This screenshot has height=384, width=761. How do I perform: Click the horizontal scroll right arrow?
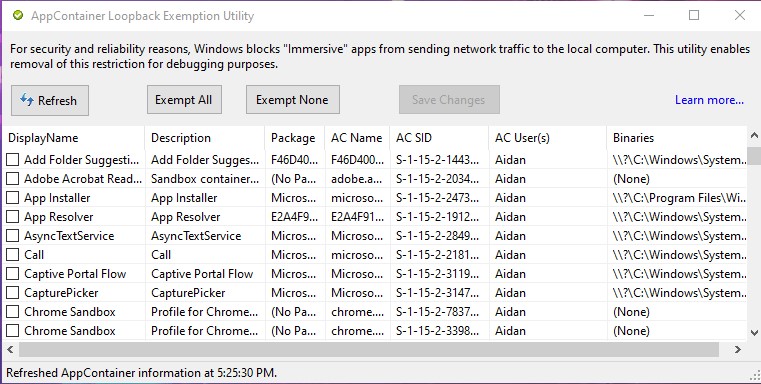[738, 349]
